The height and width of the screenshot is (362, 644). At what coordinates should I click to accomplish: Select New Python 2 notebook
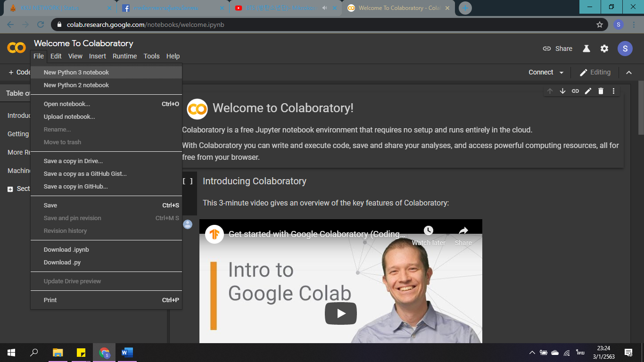pyautogui.click(x=106, y=85)
